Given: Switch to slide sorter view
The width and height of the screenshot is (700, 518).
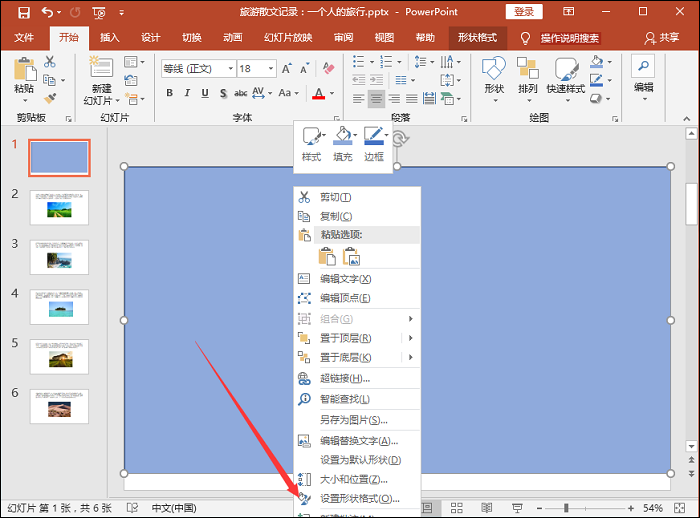Looking at the screenshot, I should coord(456,508).
